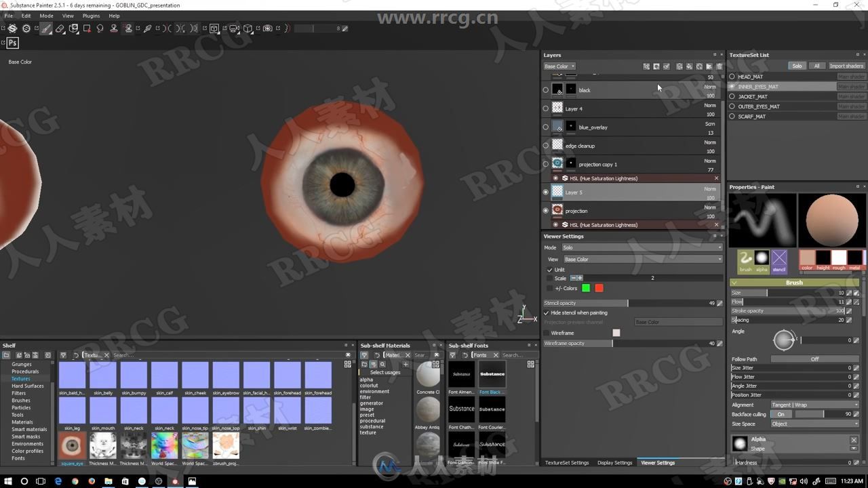The image size is (868, 488).
Task: Open the Plugins menu
Action: coord(91,16)
